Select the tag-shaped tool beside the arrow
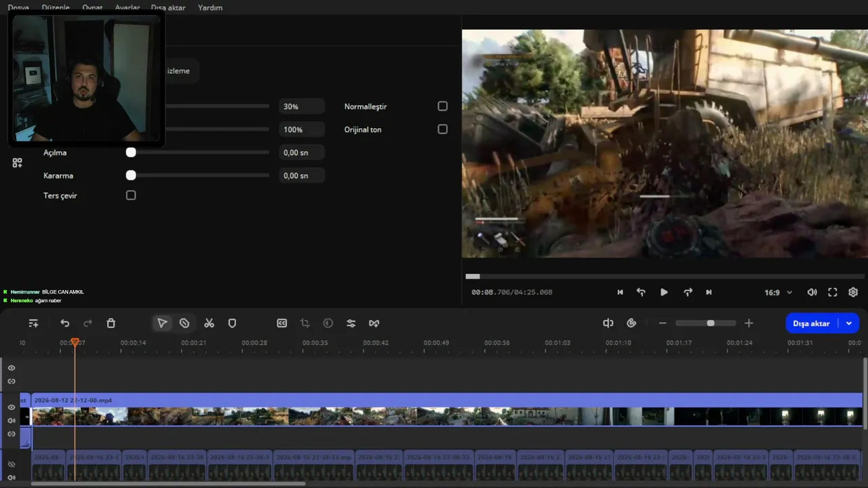The height and width of the screenshot is (488, 868). (184, 323)
